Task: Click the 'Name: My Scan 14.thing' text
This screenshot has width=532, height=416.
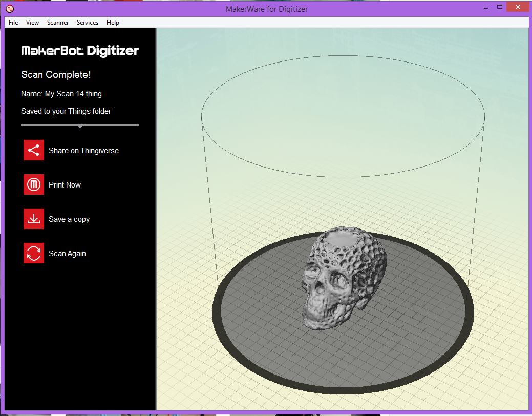Action: pos(61,94)
